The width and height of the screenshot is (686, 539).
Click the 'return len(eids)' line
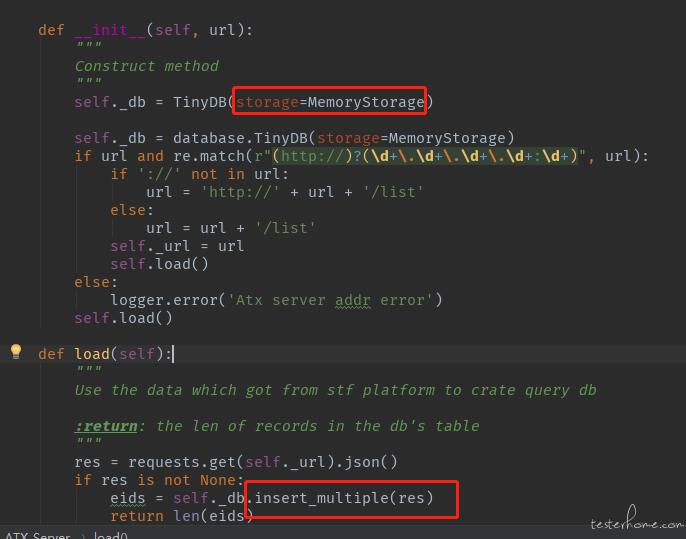pos(182,516)
